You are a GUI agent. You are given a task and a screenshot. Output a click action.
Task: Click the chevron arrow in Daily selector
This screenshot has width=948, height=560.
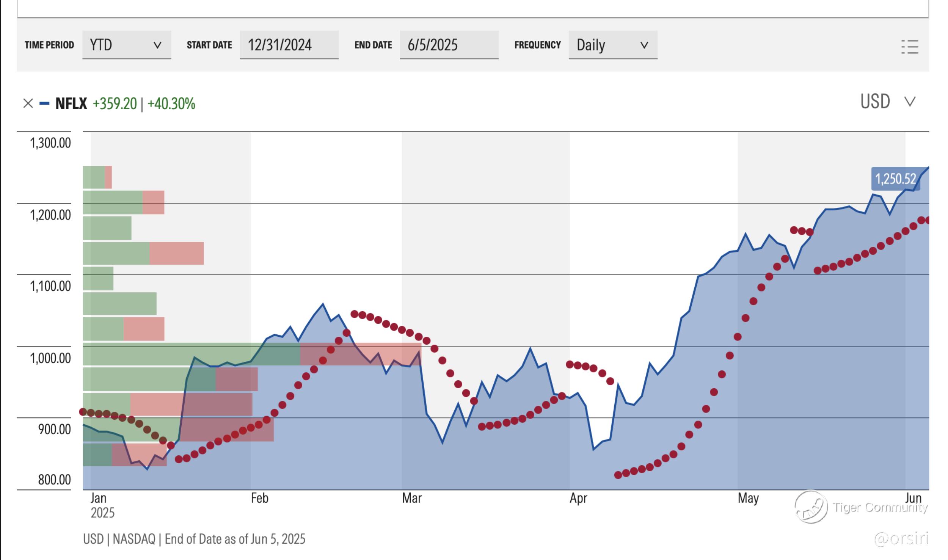tap(644, 45)
